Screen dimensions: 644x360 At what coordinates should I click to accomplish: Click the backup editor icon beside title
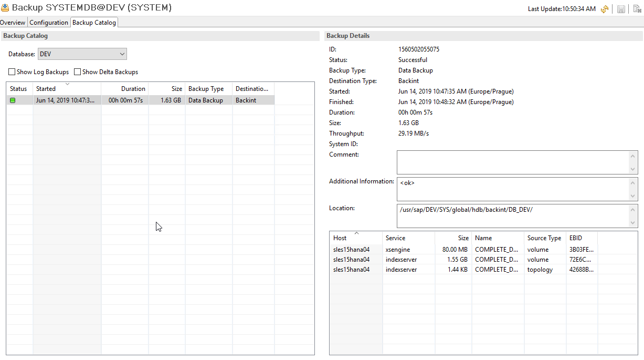click(x=5, y=8)
